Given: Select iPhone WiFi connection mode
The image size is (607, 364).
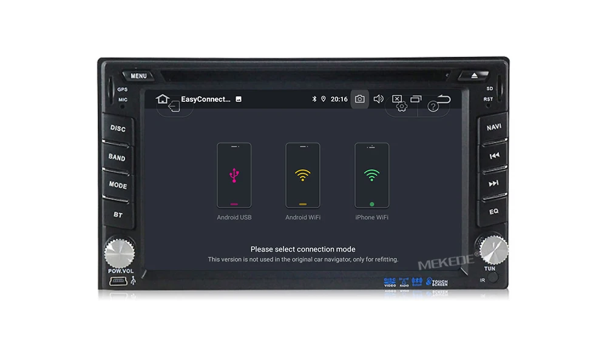Looking at the screenshot, I should coord(371,176).
